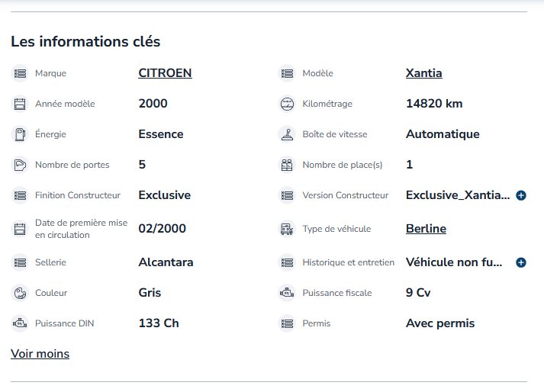The width and height of the screenshot is (544, 392).
Task: Click the fiscal power value '9 Cv'
Action: point(418,293)
